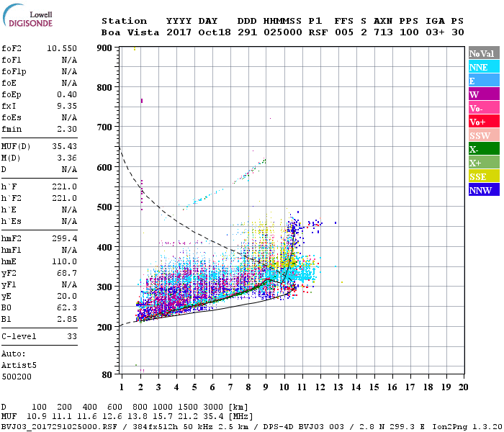Select the Vo- pink legend swatch

tap(484, 108)
